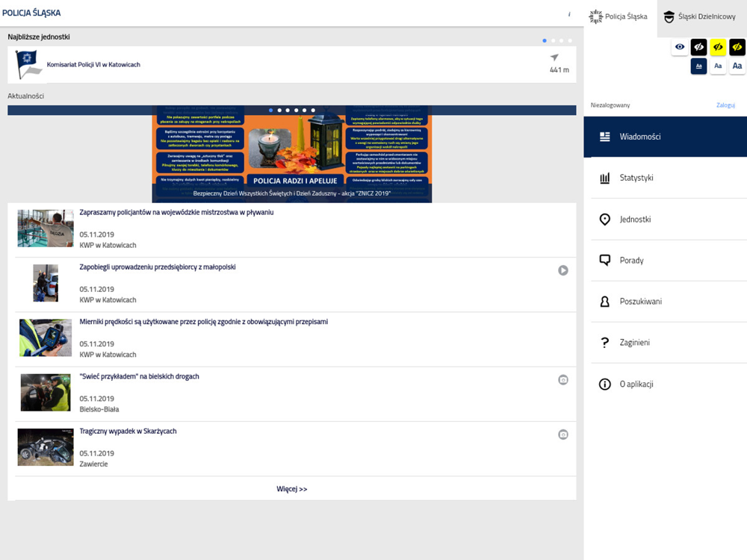The width and height of the screenshot is (747, 560).
Task: Open Zaginieni menu item
Action: 665,343
